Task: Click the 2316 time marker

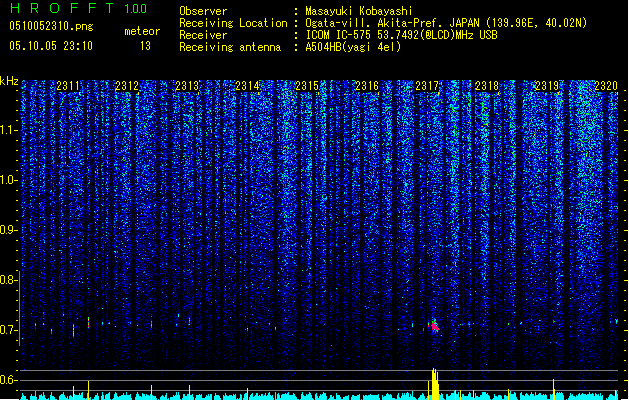Action: (x=367, y=86)
